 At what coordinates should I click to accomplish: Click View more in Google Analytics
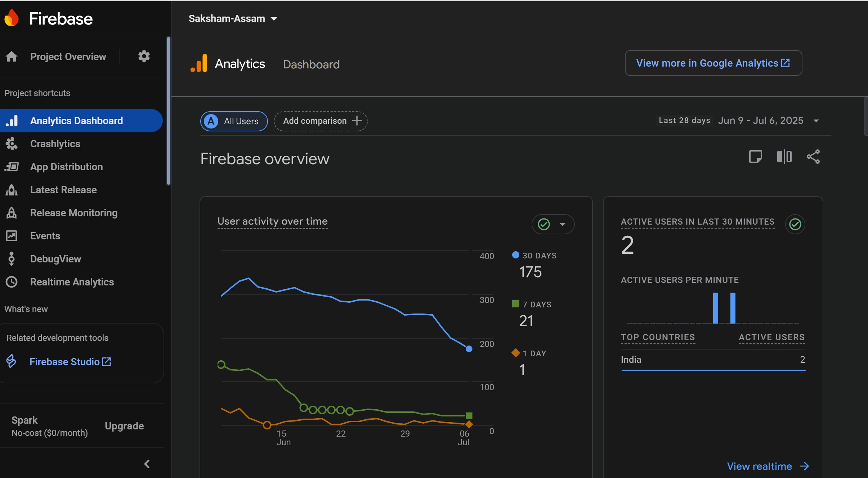pos(713,63)
